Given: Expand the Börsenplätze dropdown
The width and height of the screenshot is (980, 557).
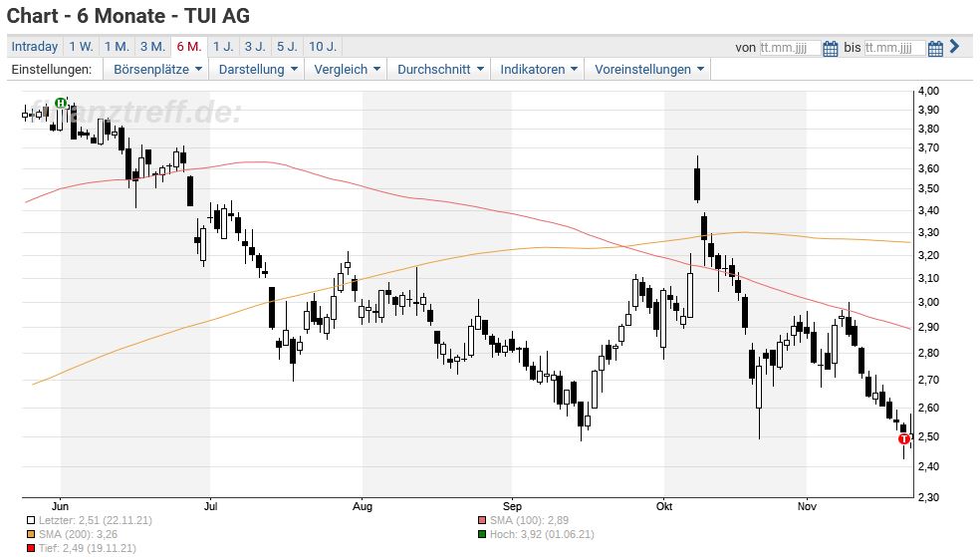Looking at the screenshot, I should pos(157,70).
